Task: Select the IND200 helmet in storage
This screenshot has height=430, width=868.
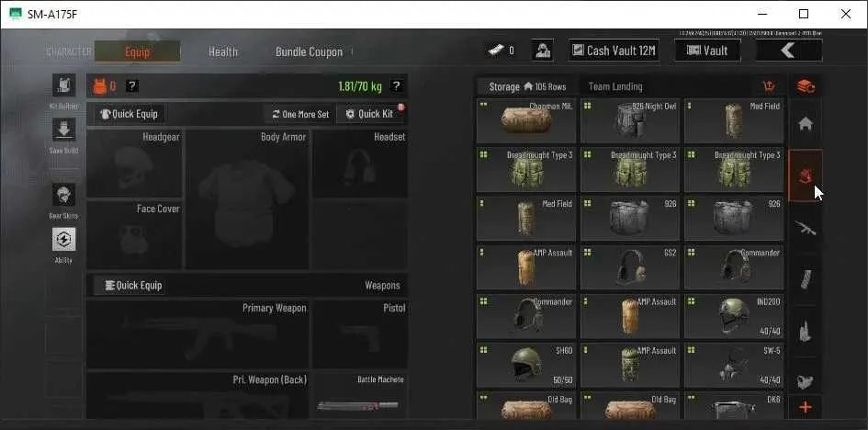Action: pyautogui.click(x=734, y=317)
